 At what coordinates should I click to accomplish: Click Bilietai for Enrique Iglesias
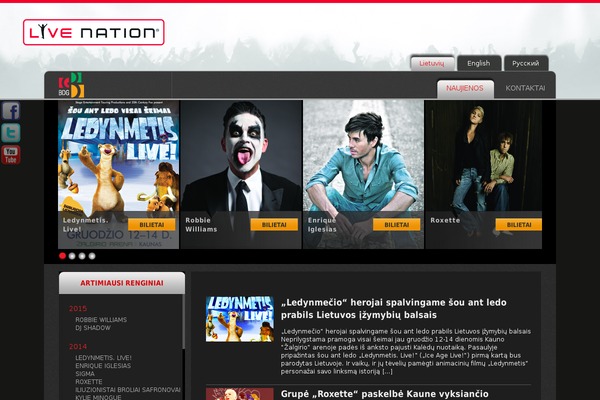tap(396, 225)
